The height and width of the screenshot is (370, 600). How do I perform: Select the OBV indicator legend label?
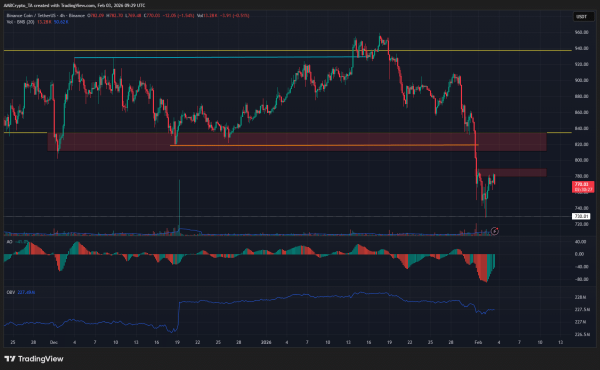click(11, 292)
